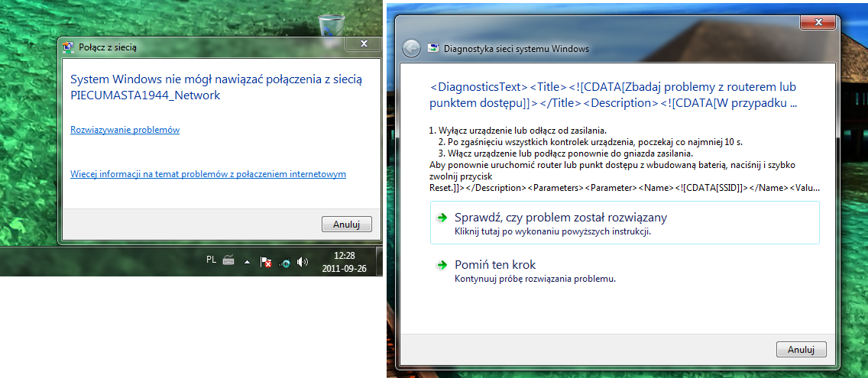Open the taskbar clock showing 12:28
Viewport: 868px width, 378px height.
coord(345,262)
